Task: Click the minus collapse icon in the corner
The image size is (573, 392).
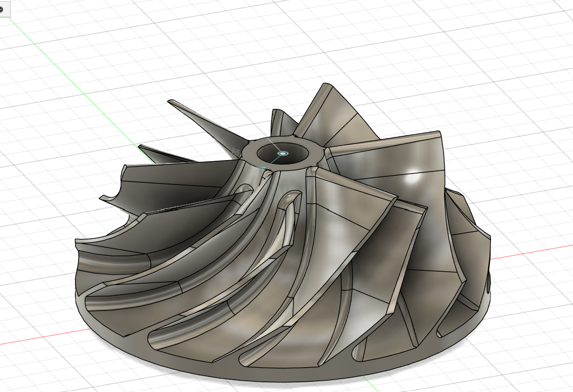Action: [1, 10]
